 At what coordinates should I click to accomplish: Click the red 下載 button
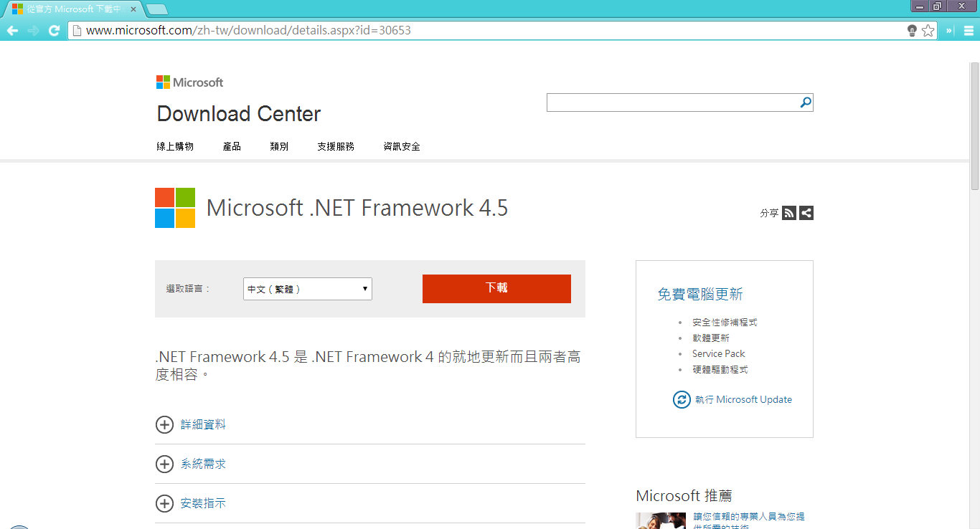[496, 288]
